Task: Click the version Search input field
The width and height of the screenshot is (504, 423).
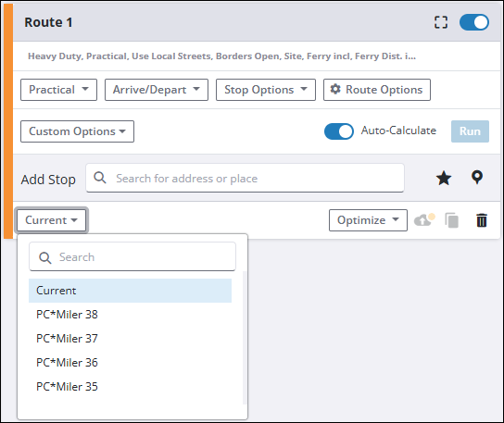Action: click(132, 256)
